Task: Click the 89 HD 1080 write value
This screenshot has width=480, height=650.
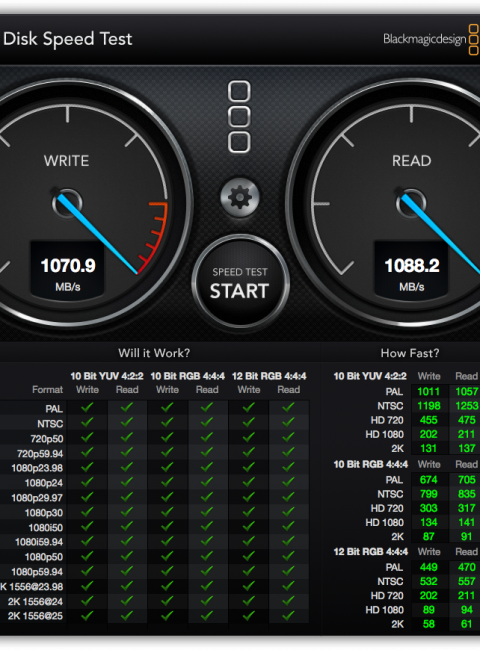Action: (x=429, y=610)
